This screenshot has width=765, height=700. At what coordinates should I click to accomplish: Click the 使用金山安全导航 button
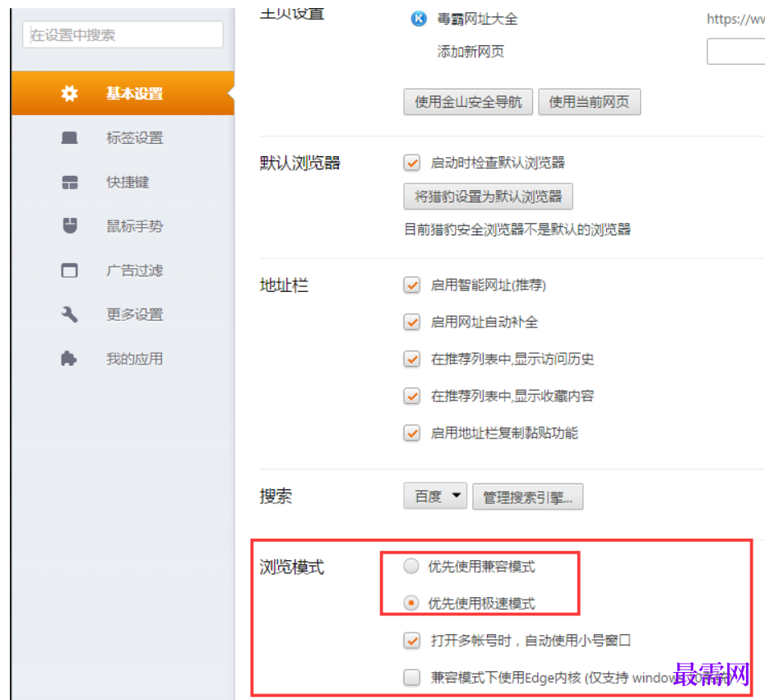(x=468, y=102)
